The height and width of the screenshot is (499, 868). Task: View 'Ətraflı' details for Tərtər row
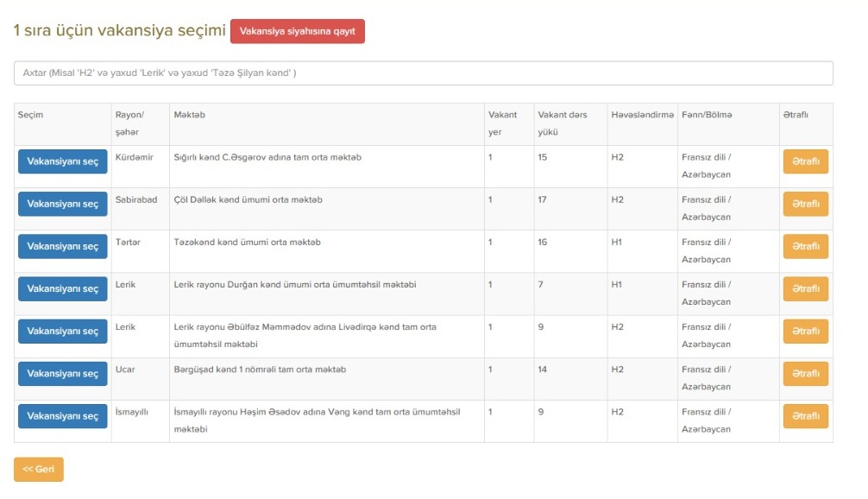pos(806,246)
